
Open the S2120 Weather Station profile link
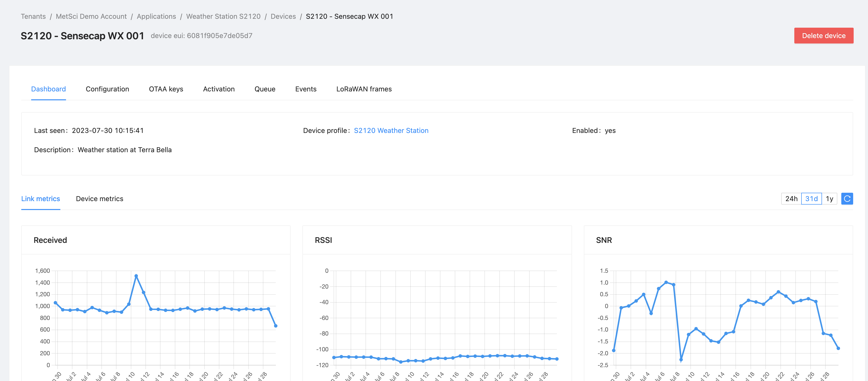(x=391, y=131)
